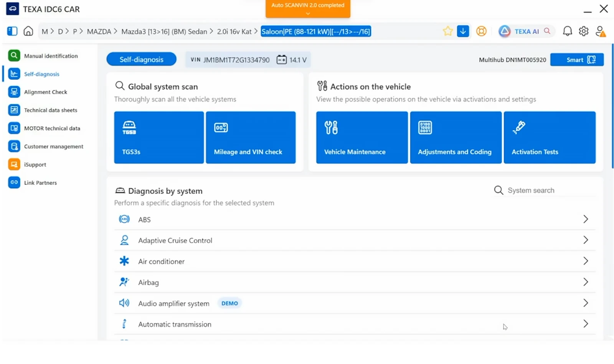Expand Audio amplifier system row chevron
614x364 pixels.
tap(586, 303)
